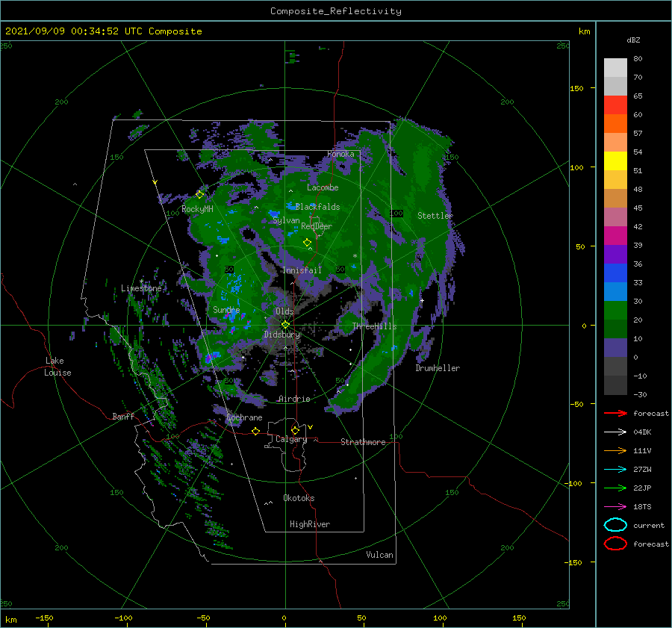Click the yellow swatch for 54 dBZ
Screen dimensions: 672x628
coord(615,161)
